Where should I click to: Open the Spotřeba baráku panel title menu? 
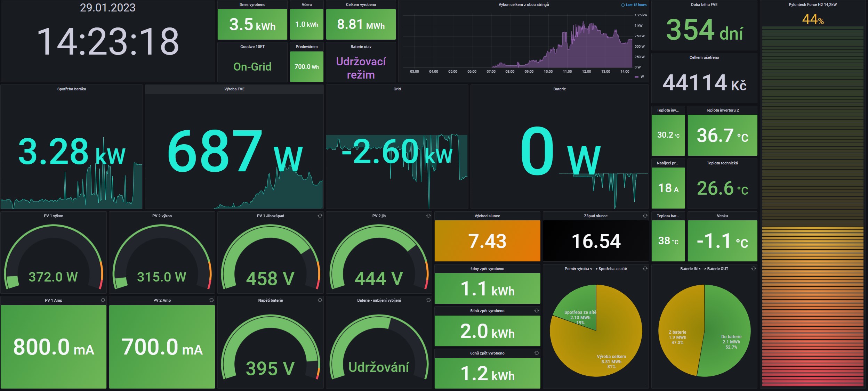pyautogui.click(x=71, y=89)
